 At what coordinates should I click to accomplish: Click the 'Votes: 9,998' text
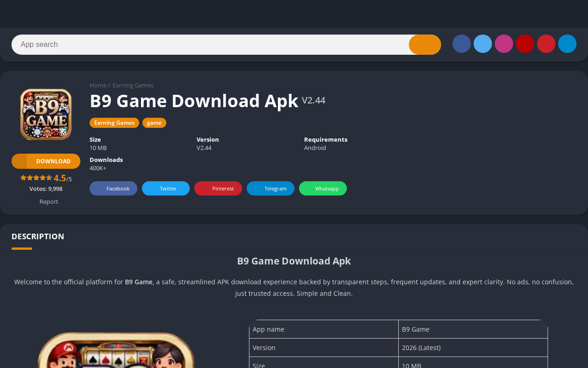[x=46, y=189]
